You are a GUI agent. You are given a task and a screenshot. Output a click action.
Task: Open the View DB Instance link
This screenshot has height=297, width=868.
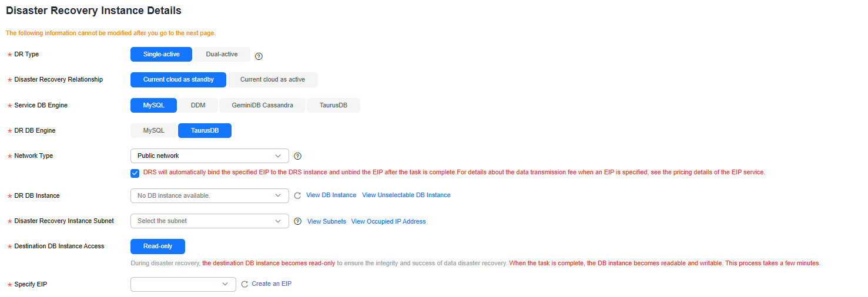point(331,195)
